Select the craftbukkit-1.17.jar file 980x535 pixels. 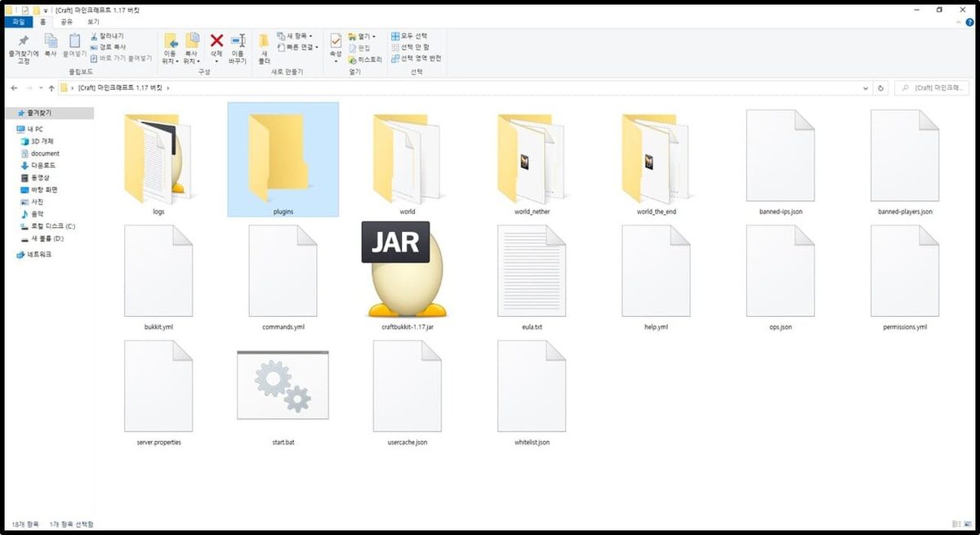pos(408,274)
